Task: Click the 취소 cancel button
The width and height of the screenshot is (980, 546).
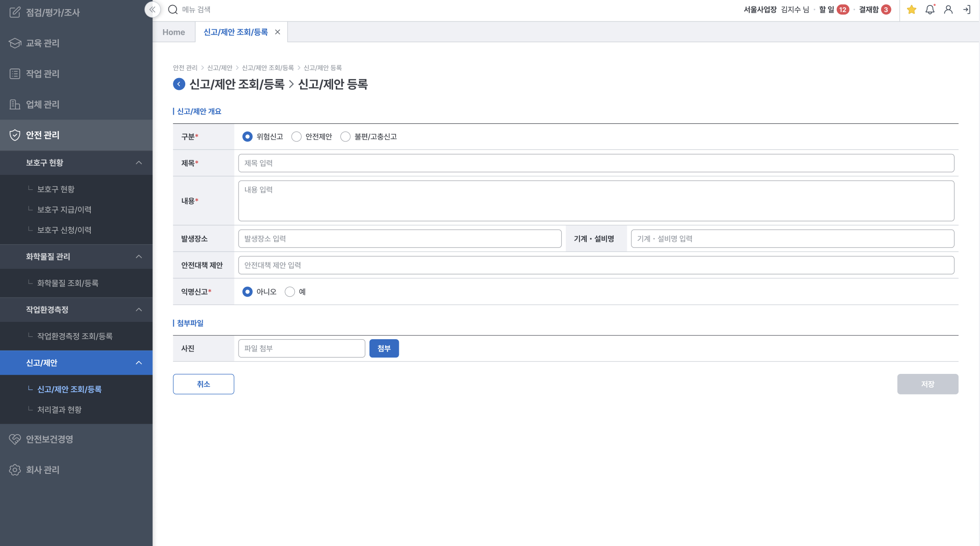Action: (x=203, y=384)
